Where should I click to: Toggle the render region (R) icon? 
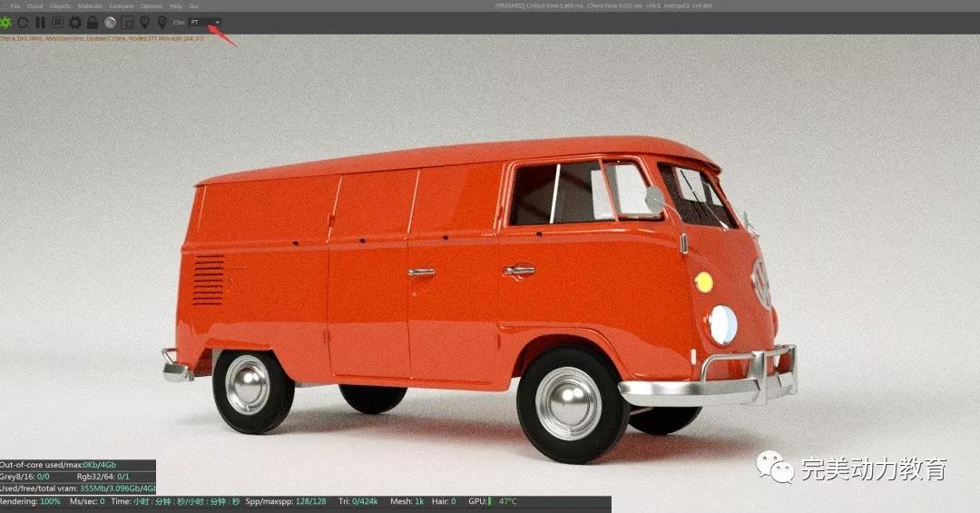57,23
